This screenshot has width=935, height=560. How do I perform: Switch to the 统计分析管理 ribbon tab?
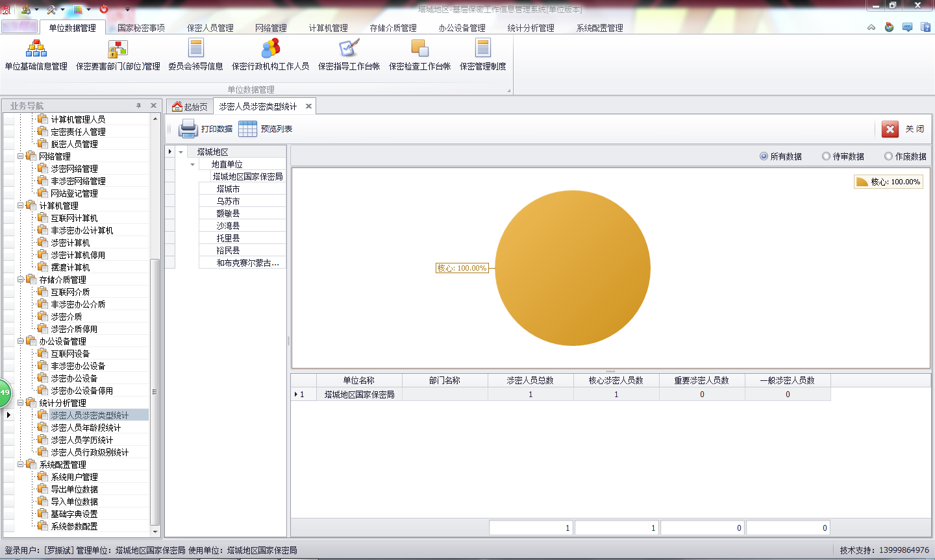click(530, 28)
